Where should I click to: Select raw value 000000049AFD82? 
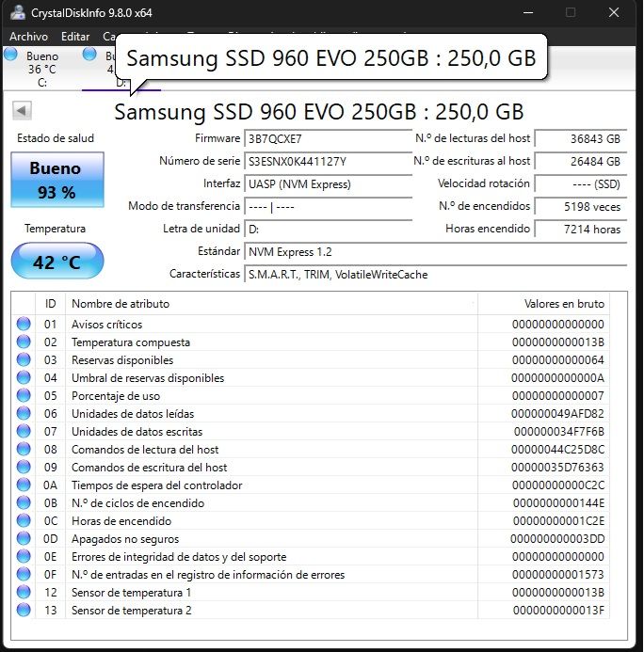[x=557, y=414]
